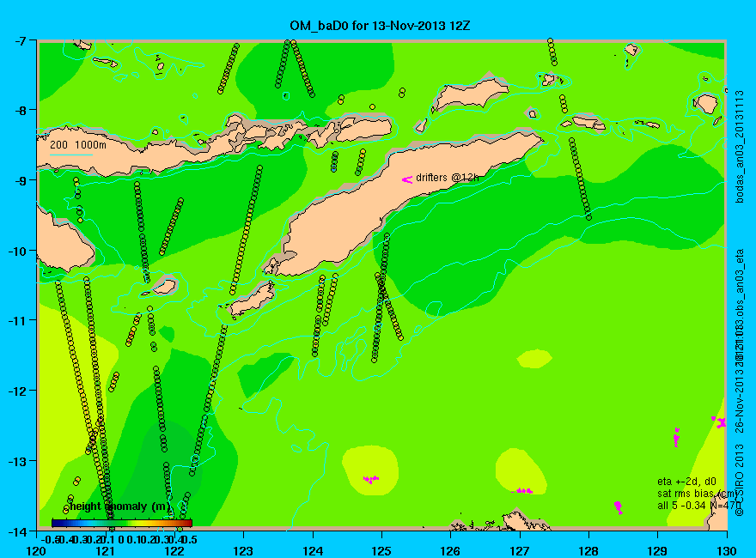Click the cyan contour sample line under "200 1000m"
756x558 pixels.
71,155
